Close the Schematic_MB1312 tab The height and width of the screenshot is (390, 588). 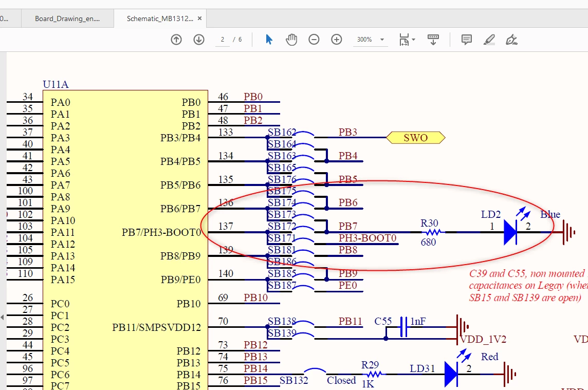click(x=199, y=18)
